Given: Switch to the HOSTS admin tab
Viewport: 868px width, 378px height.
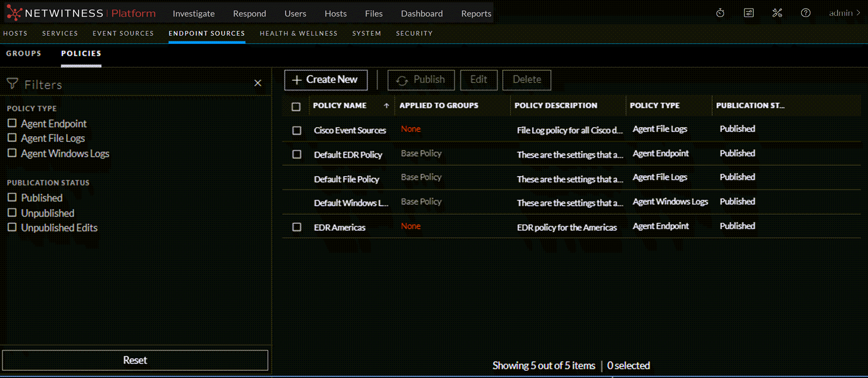Looking at the screenshot, I should point(15,33).
